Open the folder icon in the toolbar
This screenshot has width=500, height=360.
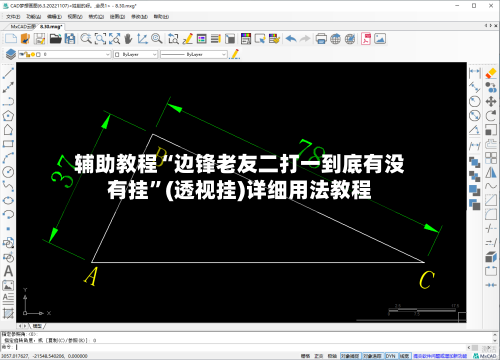[x=55, y=39]
